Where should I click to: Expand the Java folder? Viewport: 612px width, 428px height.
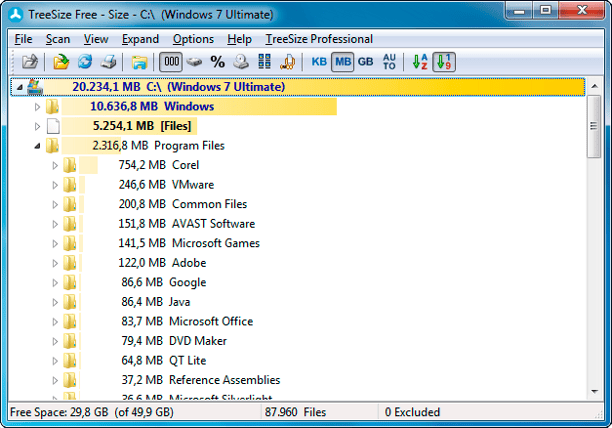click(x=55, y=302)
